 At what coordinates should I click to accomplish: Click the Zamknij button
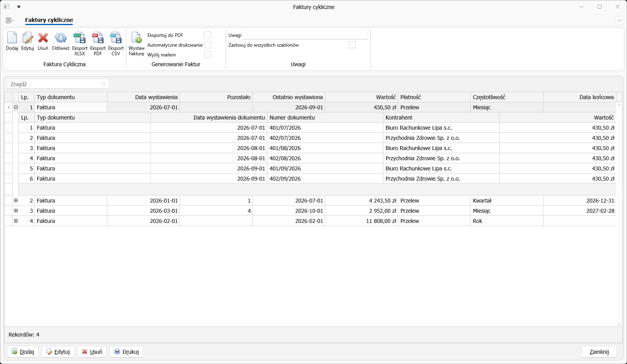point(599,351)
